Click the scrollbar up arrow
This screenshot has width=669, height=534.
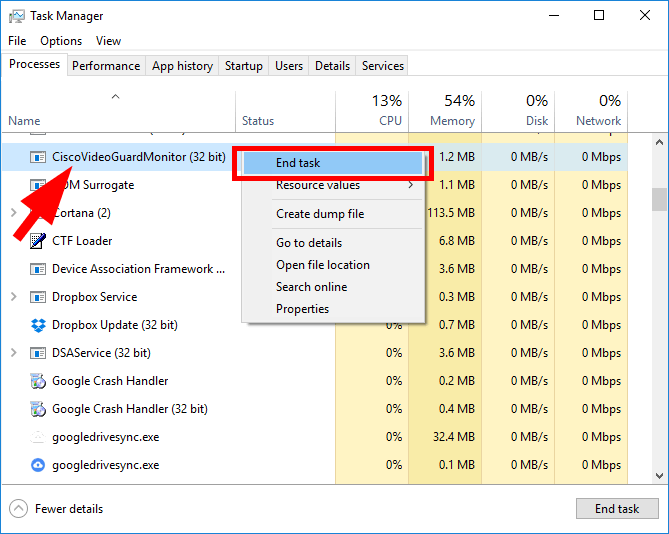point(660,142)
